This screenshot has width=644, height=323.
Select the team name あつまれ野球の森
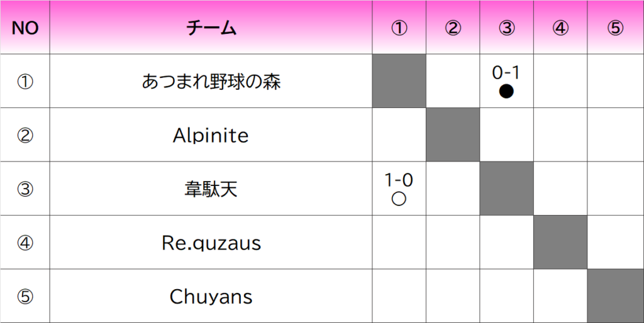[x=211, y=82]
